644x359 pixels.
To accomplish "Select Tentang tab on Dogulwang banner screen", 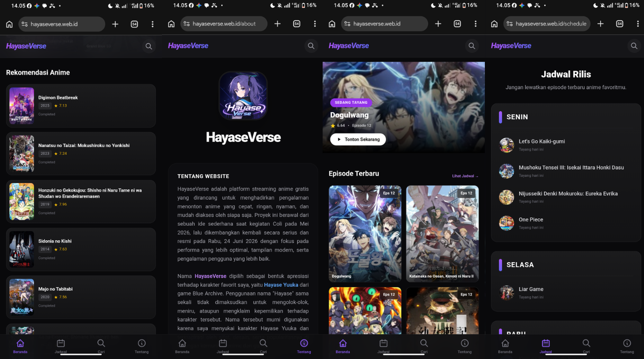I will point(465,346).
